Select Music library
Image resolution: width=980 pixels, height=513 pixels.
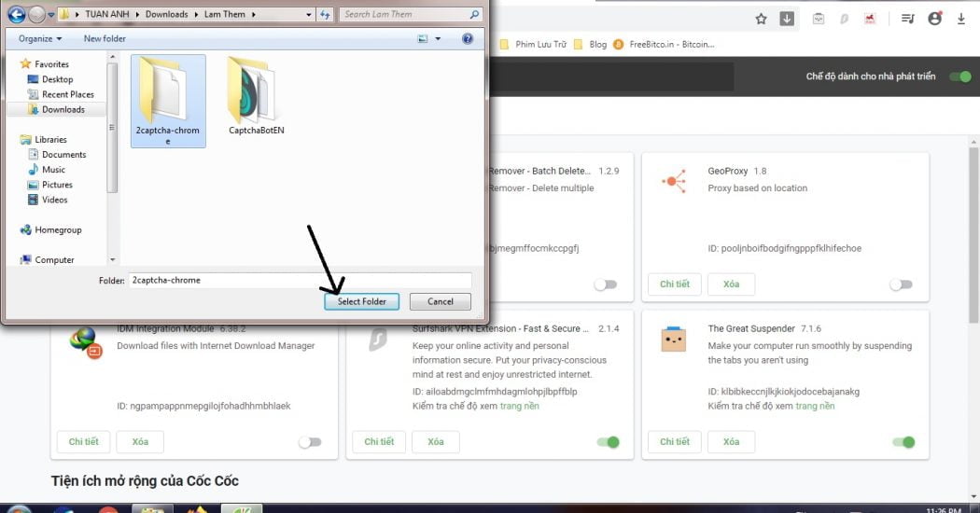pyautogui.click(x=47, y=170)
